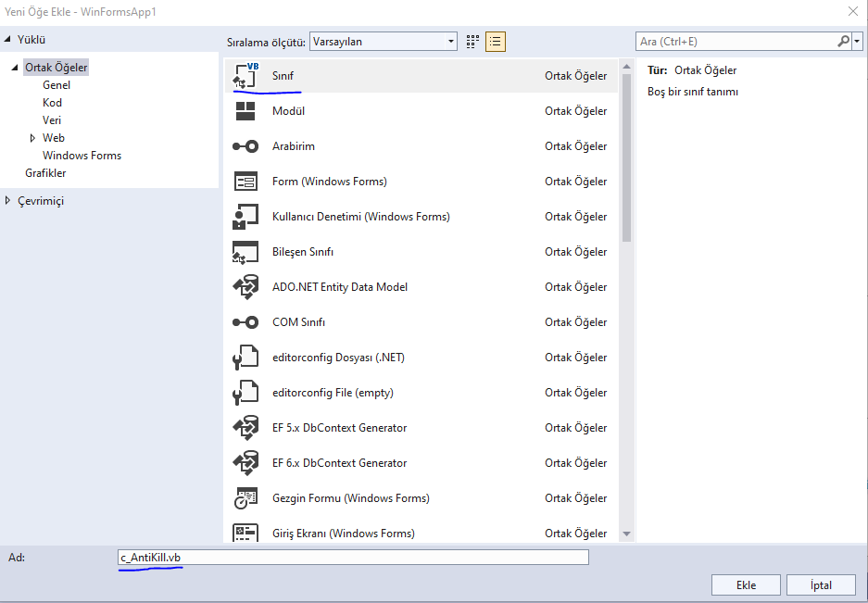868x603 pixels.
Task: Select the Web category label
Action: pos(54,138)
